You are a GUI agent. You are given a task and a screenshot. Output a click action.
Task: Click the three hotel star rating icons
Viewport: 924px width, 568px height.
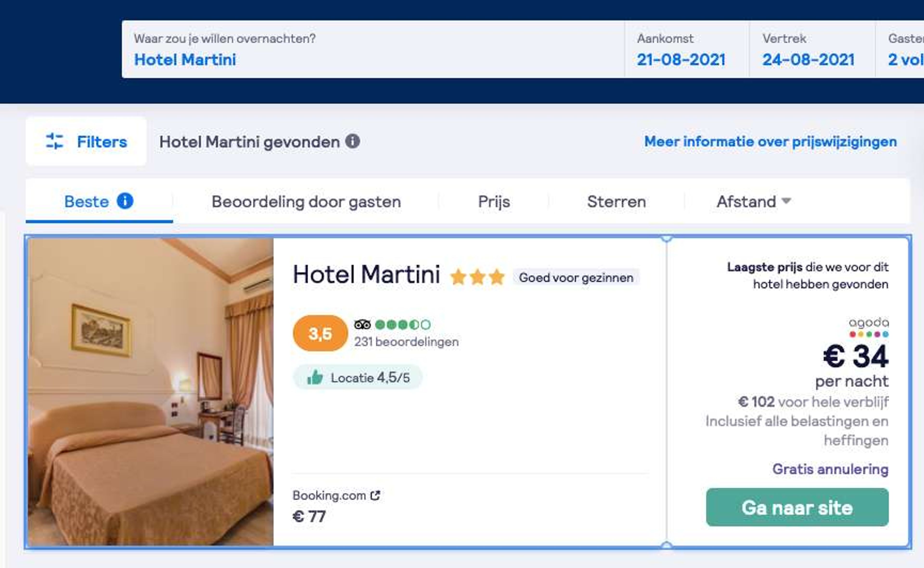click(x=477, y=277)
